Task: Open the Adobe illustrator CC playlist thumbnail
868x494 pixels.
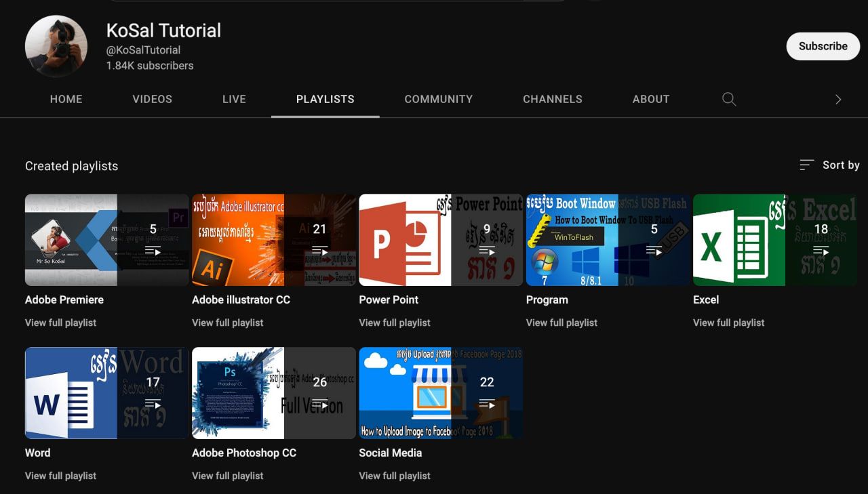Action: coord(274,240)
